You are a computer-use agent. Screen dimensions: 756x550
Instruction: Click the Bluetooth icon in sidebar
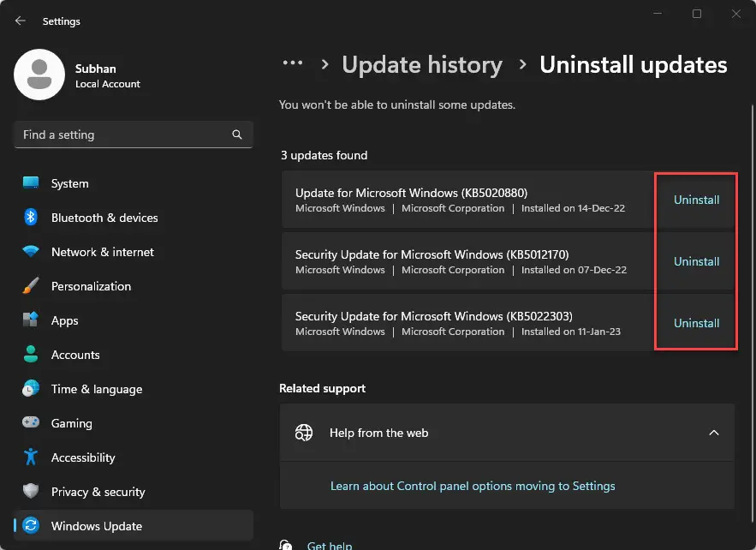[31, 217]
